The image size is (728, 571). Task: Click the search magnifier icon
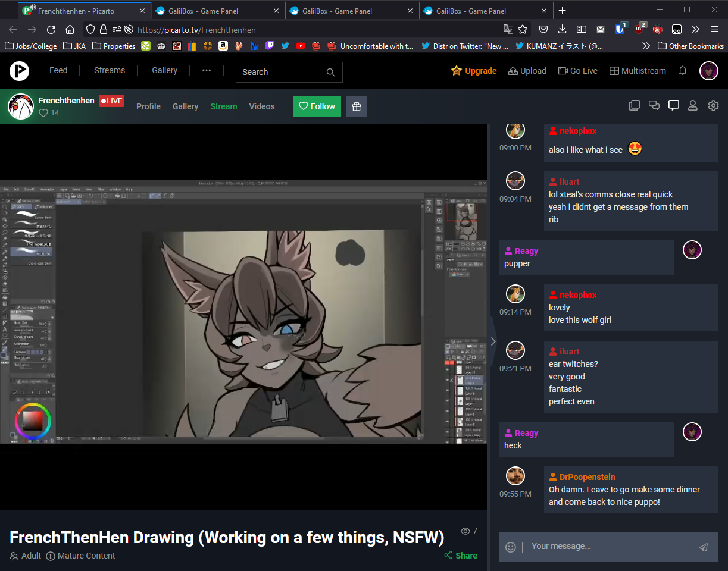click(x=331, y=73)
